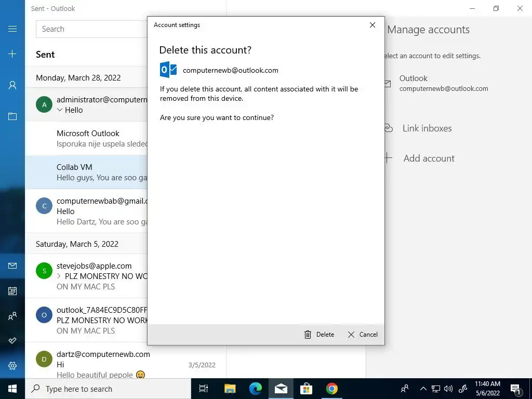Open Calendar from sidebar icon
Viewport: 532px width, 399px height.
click(x=12, y=291)
